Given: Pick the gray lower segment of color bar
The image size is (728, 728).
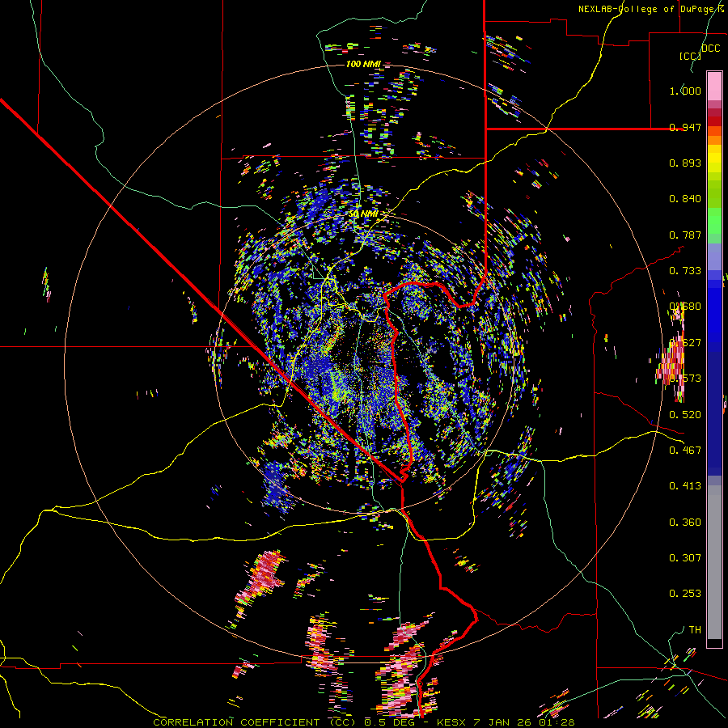Looking at the screenshot, I should pyautogui.click(x=714, y=562).
